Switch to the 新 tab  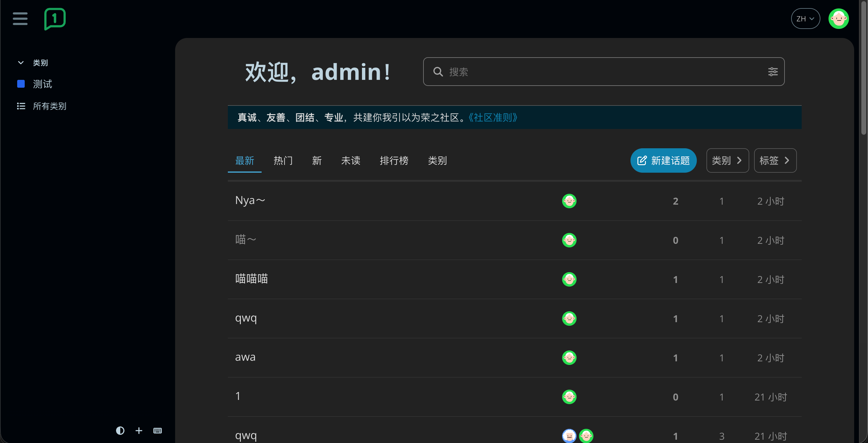click(317, 161)
